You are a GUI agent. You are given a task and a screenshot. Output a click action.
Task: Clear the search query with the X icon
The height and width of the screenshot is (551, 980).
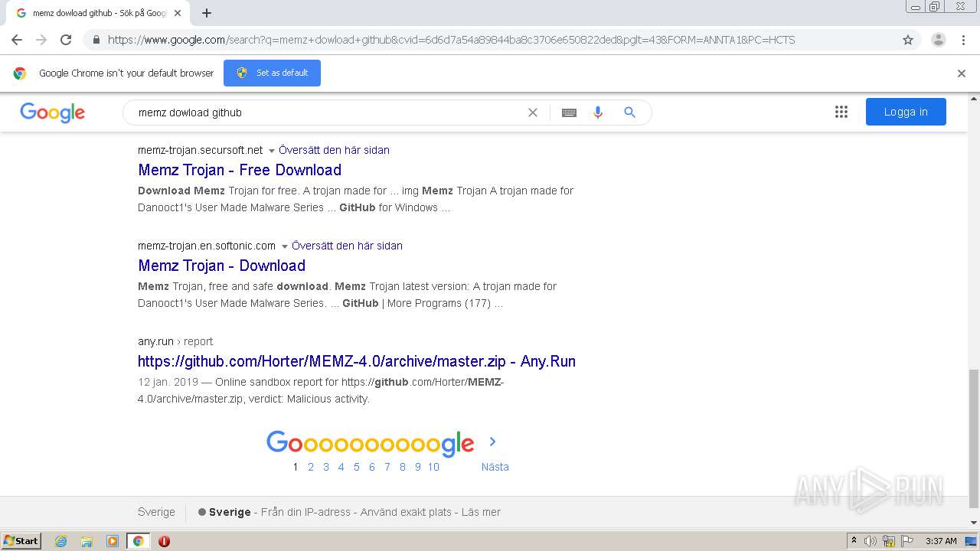click(533, 112)
